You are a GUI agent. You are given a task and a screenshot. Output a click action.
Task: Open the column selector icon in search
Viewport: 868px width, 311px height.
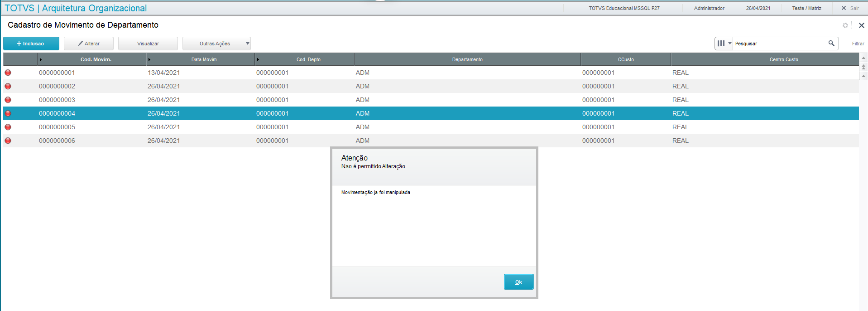point(724,44)
